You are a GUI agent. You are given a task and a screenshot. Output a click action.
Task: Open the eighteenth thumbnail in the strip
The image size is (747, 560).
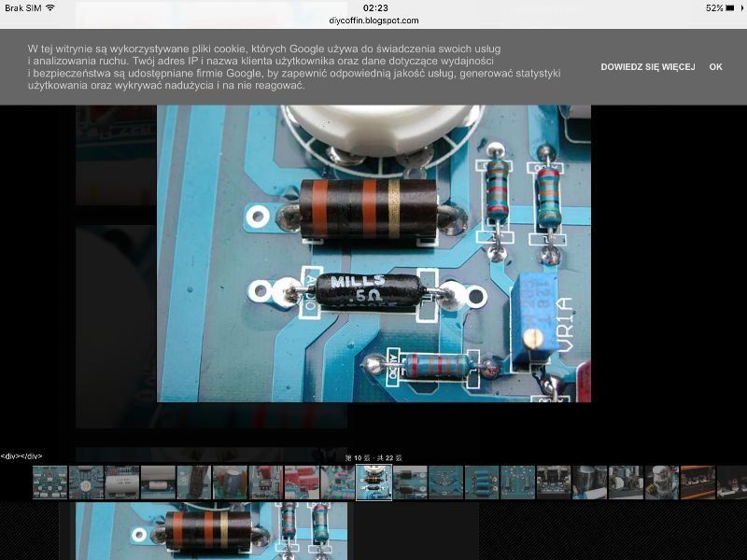(x=662, y=483)
